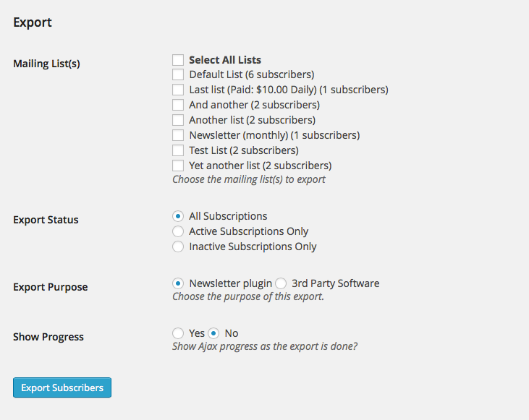Enable the 'Yet another list' checkbox
The height and width of the screenshot is (420, 529).
point(178,166)
